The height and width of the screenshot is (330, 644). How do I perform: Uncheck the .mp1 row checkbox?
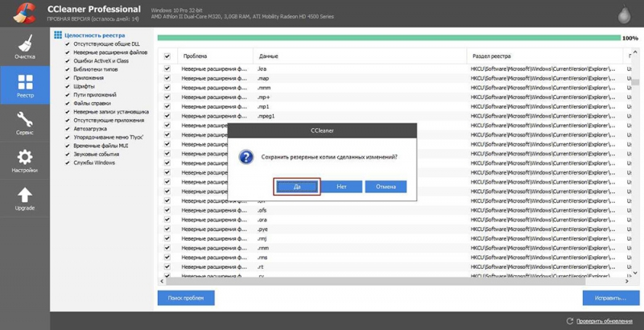[x=167, y=106]
